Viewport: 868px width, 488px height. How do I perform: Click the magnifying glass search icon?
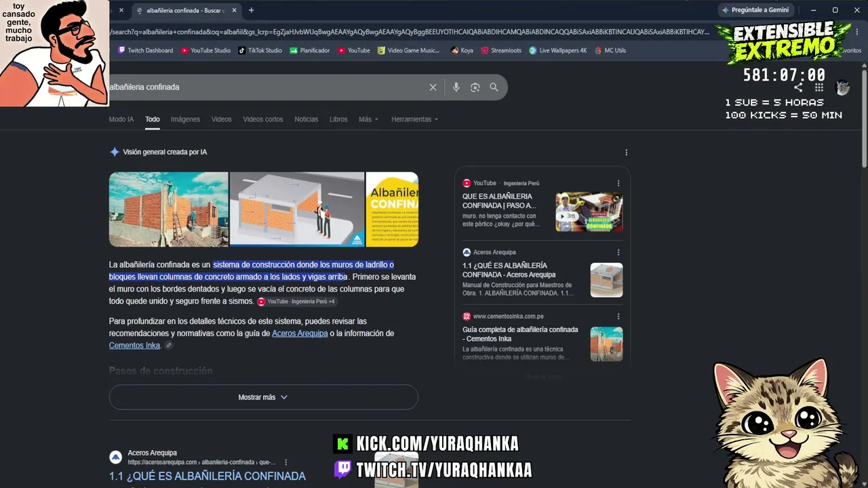[494, 87]
